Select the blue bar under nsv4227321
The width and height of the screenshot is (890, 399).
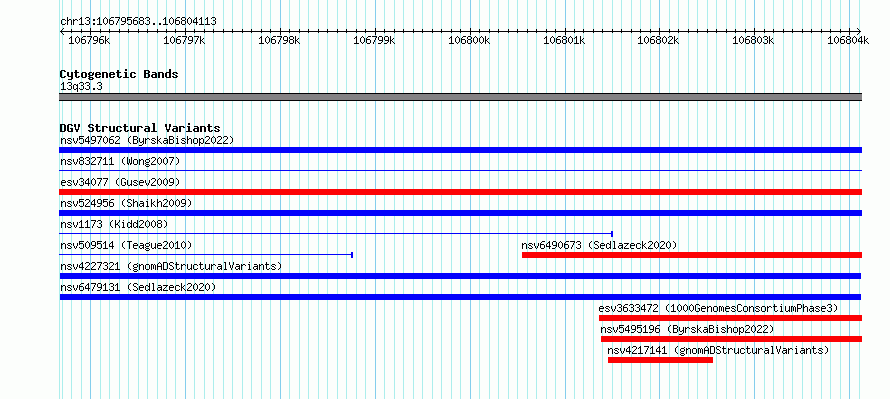pos(460,276)
